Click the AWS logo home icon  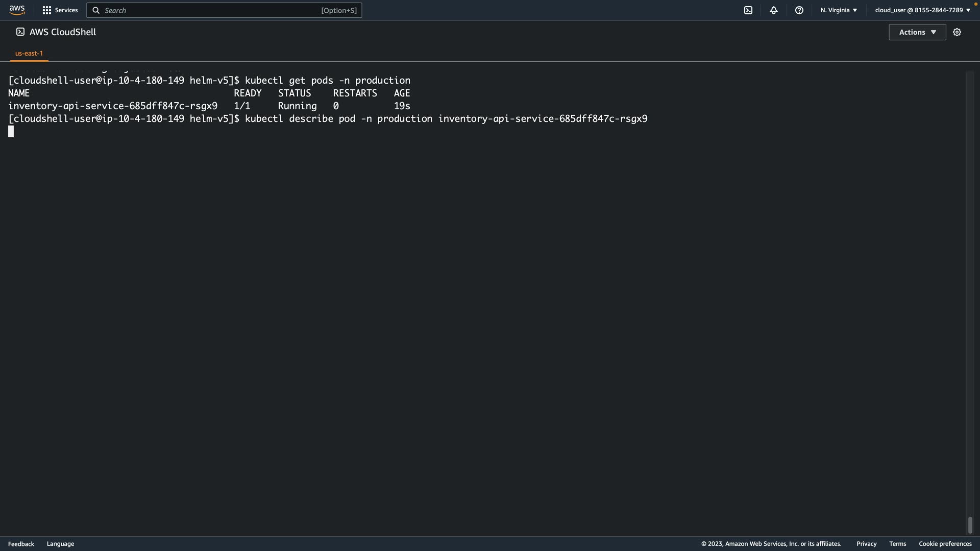point(17,10)
